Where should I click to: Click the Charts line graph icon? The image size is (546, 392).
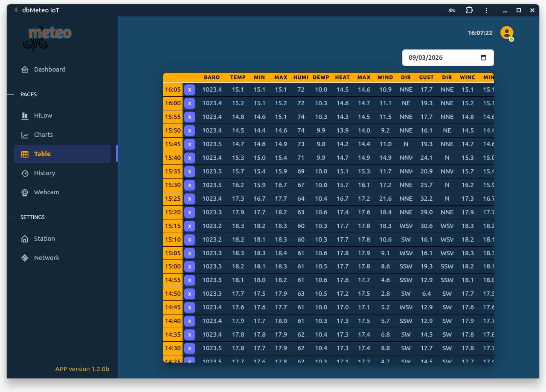(25, 135)
